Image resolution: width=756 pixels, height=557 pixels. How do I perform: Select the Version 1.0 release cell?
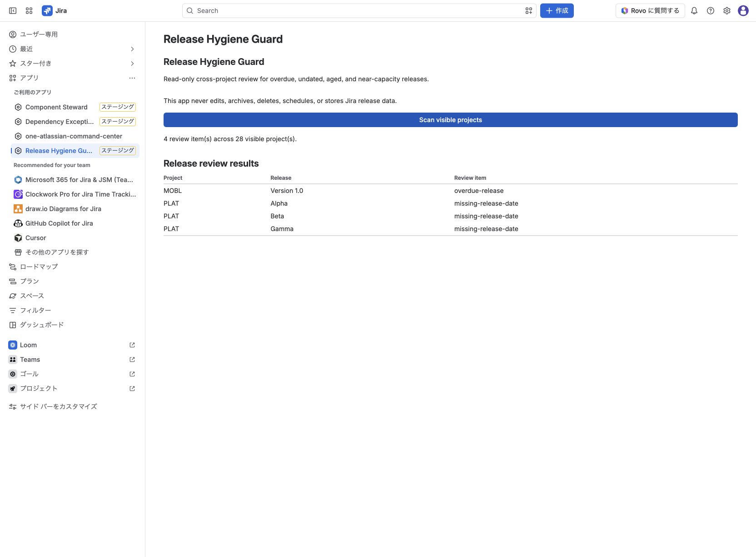click(287, 191)
